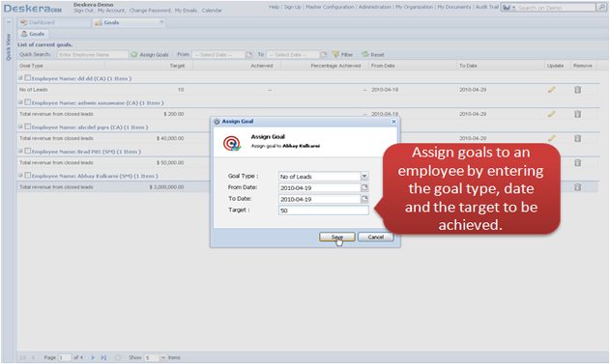The image size is (610, 364).
Task: Click the Assign Goals toolbar icon
Action: [134, 55]
